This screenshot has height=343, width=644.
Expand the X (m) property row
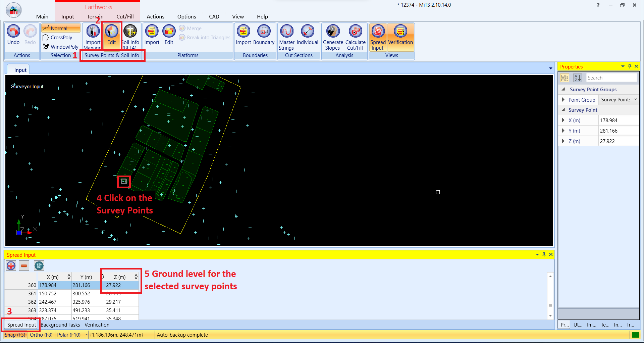563,120
